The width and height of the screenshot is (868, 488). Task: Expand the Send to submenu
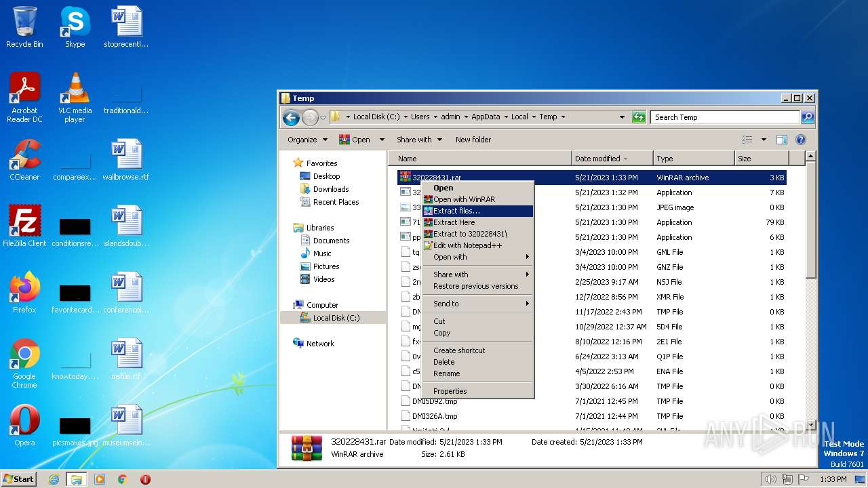pos(477,304)
